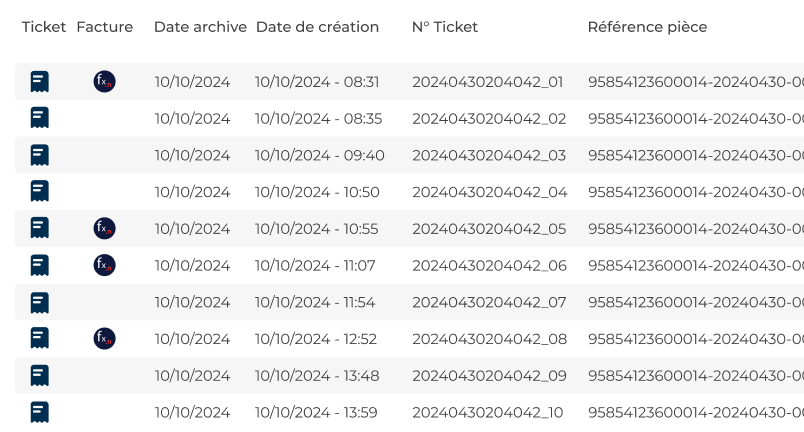Select ticket number 20240430204042_04
Screen dimensions: 804x432
pos(490,192)
